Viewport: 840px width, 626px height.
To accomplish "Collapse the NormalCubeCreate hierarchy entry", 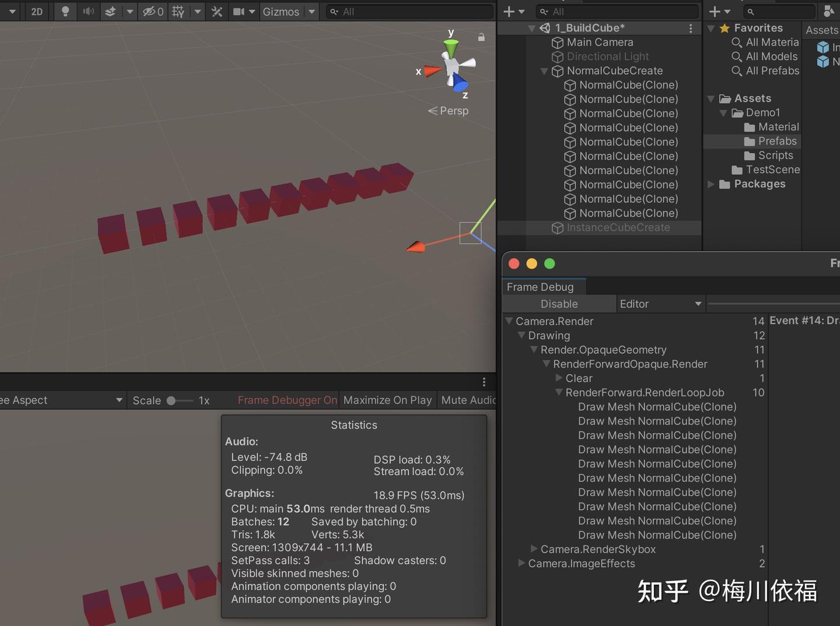I will (x=544, y=71).
